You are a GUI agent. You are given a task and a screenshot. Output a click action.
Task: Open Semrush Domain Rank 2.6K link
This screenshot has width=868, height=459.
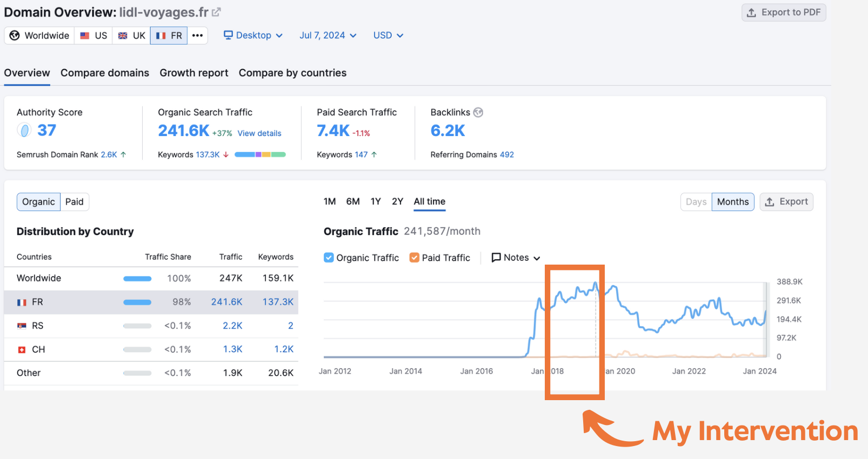pos(109,154)
